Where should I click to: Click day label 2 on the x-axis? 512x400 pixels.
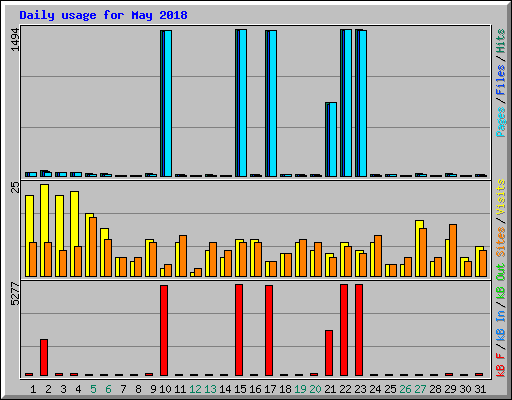[x=48, y=389]
